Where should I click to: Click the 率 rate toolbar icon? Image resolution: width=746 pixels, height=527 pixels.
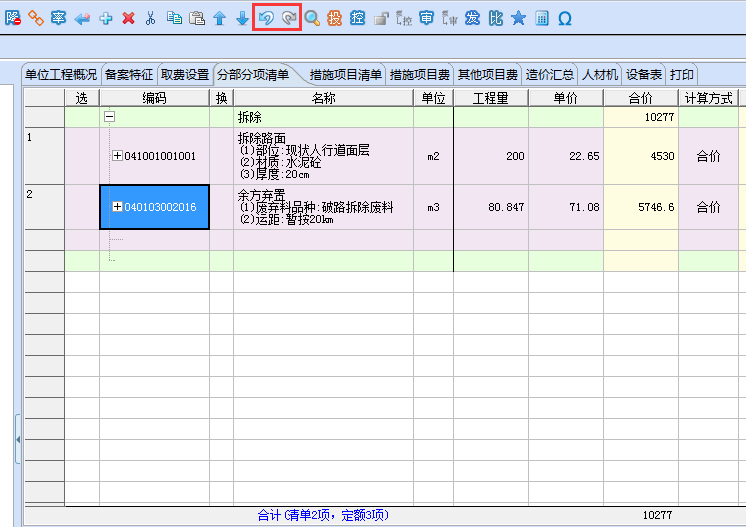(x=59, y=18)
